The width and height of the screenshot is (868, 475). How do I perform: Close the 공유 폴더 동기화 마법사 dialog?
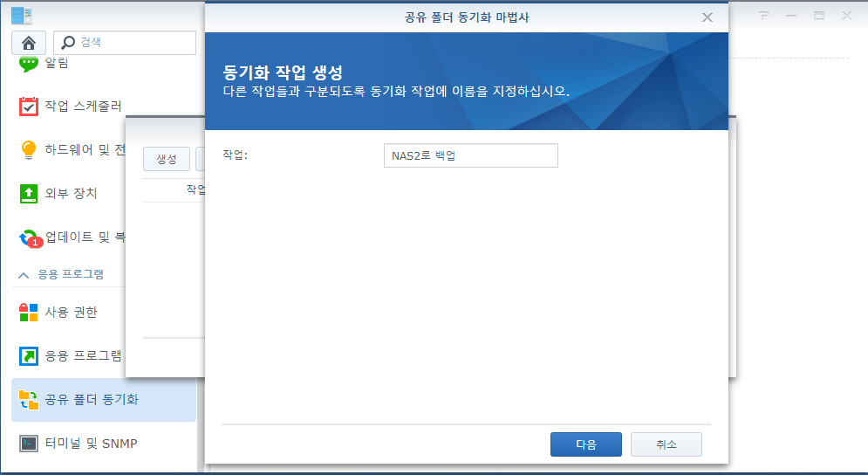tap(707, 17)
